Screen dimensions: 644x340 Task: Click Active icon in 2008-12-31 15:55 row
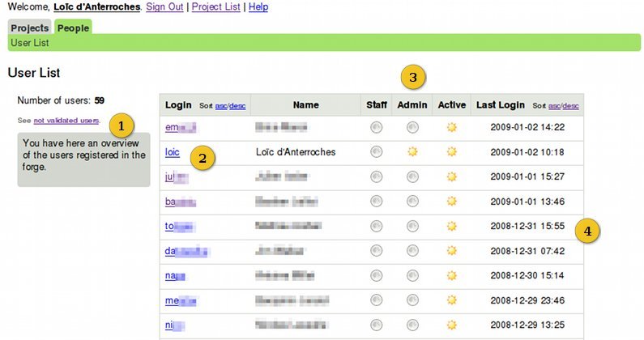coord(452,226)
